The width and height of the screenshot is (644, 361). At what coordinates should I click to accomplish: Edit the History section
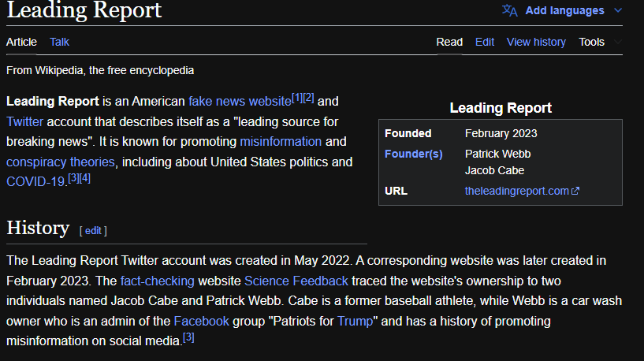[x=93, y=231]
